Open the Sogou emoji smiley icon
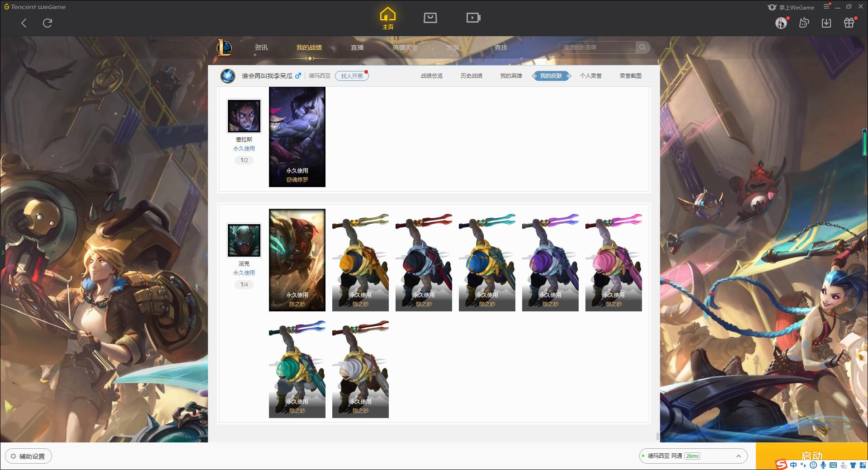 (x=813, y=465)
